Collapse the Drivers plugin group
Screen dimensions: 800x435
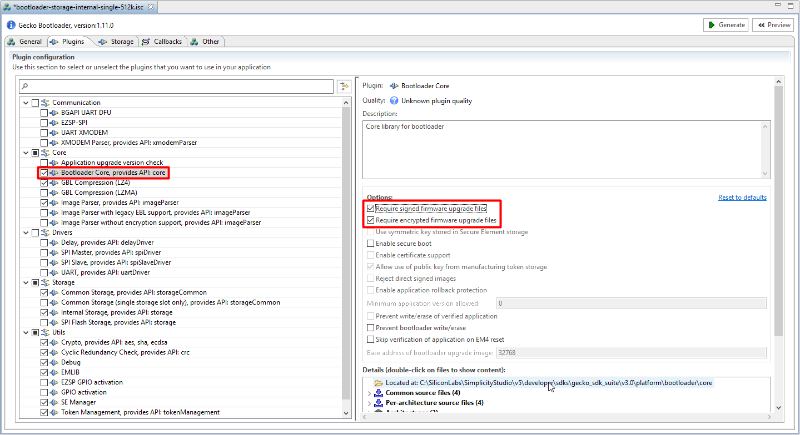tap(26, 233)
